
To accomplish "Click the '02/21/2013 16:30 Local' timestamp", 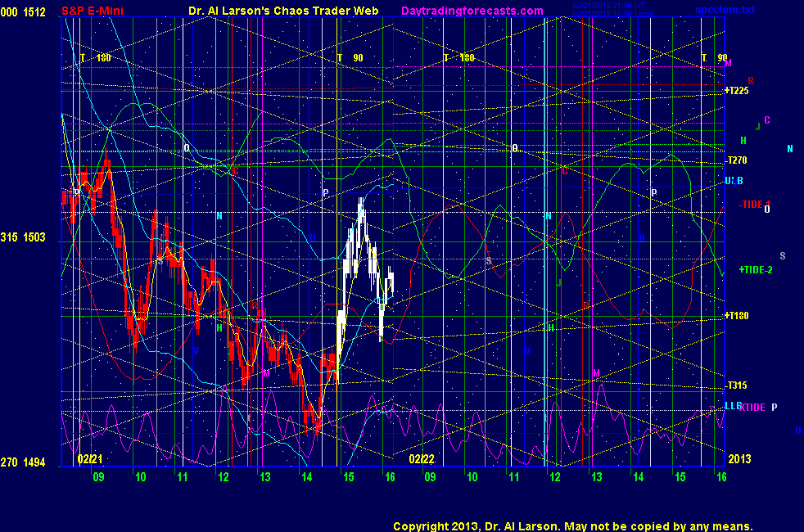I will coord(612,14).
